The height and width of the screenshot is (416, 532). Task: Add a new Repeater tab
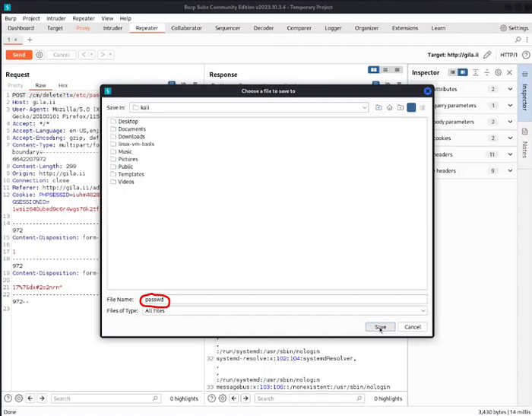[30, 40]
